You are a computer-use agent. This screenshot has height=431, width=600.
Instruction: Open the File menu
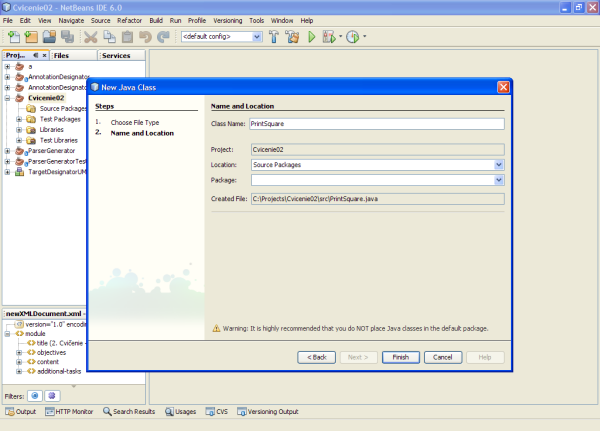click(8, 21)
